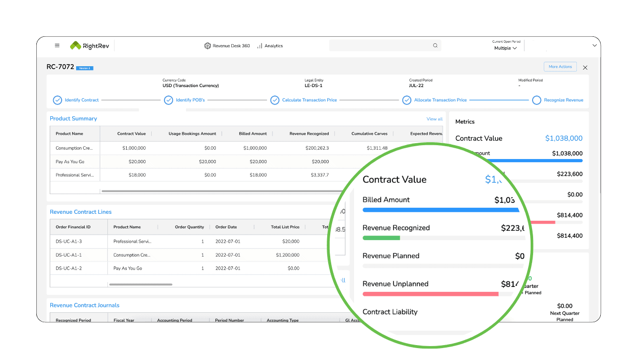Open the Revenue Contract Lines section link
644x361 pixels.
(x=81, y=212)
